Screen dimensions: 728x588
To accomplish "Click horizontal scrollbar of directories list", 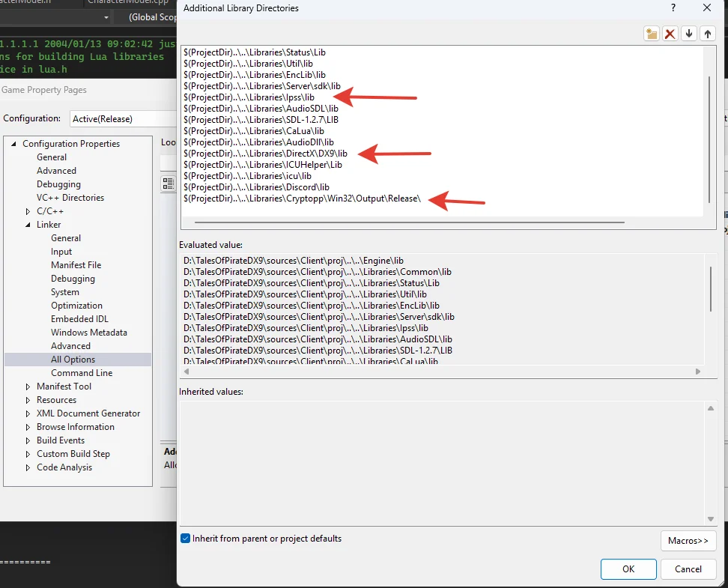I will coord(408,222).
